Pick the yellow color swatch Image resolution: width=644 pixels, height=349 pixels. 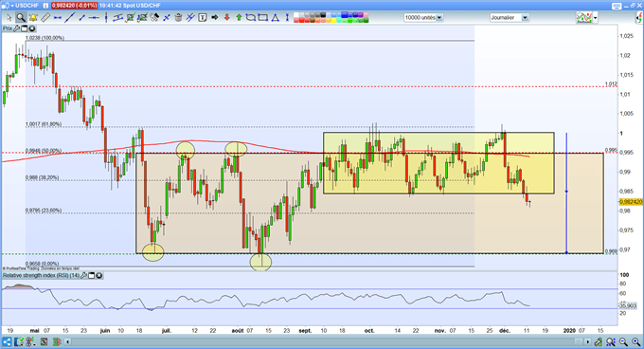[334, 20]
